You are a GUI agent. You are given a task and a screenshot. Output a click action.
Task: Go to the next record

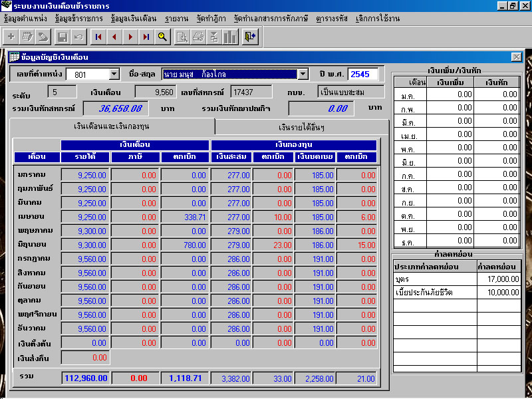pyautogui.click(x=130, y=37)
